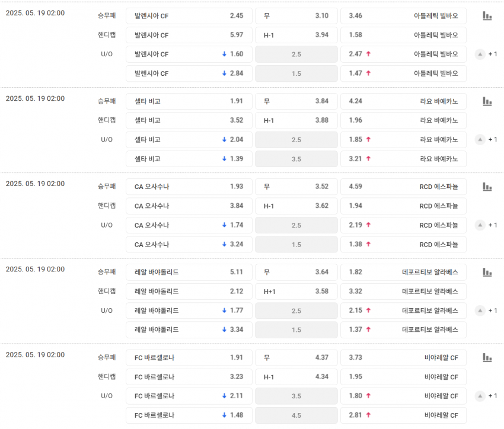This screenshot has height=429, width=504.
Task: Select draw odds 3.10 for Valencia match
Action: 296,16
